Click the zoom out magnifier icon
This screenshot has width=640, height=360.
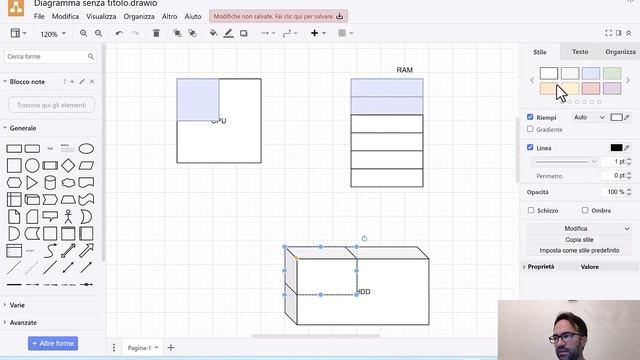(x=98, y=33)
